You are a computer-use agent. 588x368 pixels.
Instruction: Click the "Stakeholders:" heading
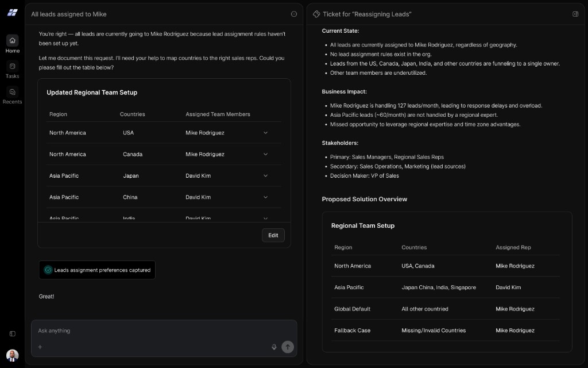click(x=340, y=143)
